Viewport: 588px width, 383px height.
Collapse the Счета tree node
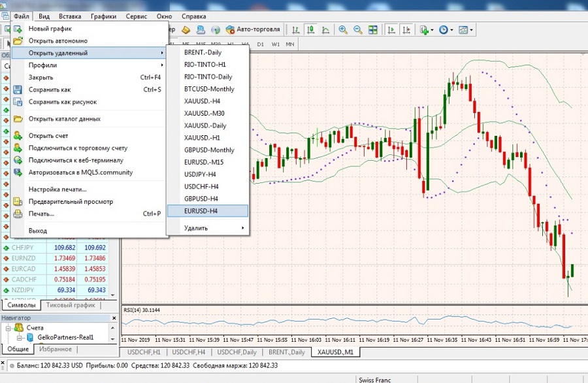8,328
